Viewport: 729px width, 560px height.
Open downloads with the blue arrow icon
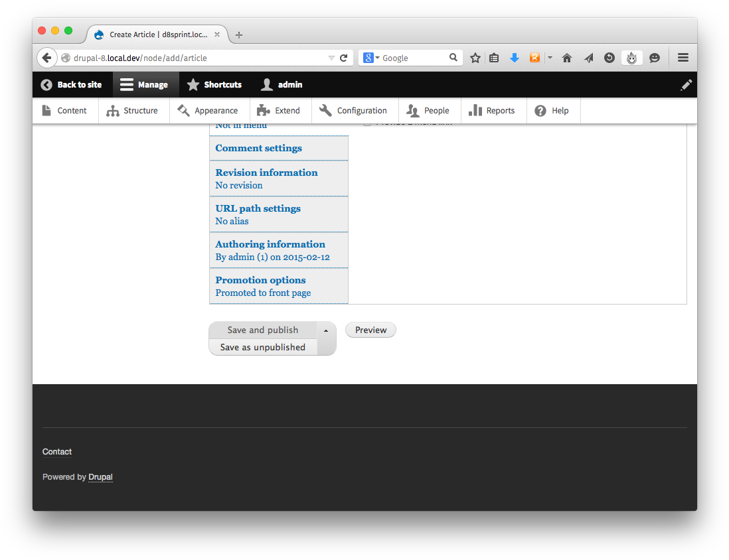coord(514,58)
